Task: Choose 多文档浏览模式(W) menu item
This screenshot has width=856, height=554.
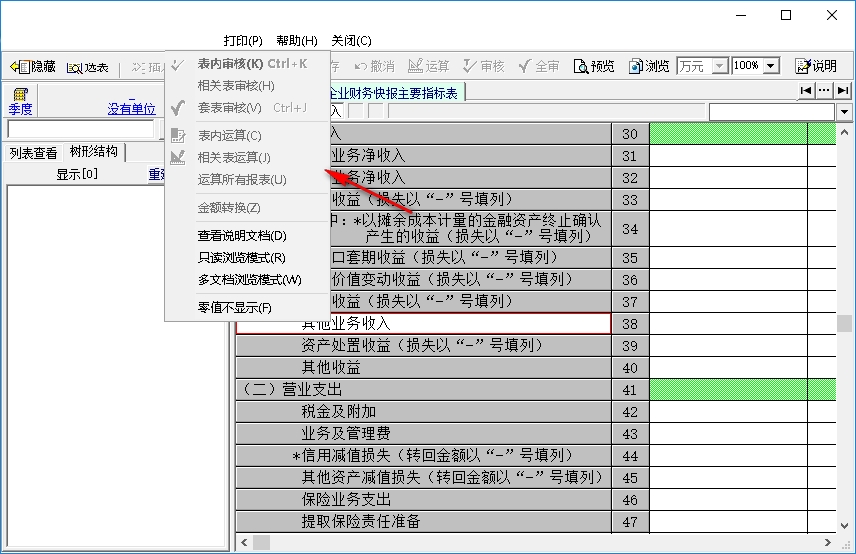Action: 249,280
